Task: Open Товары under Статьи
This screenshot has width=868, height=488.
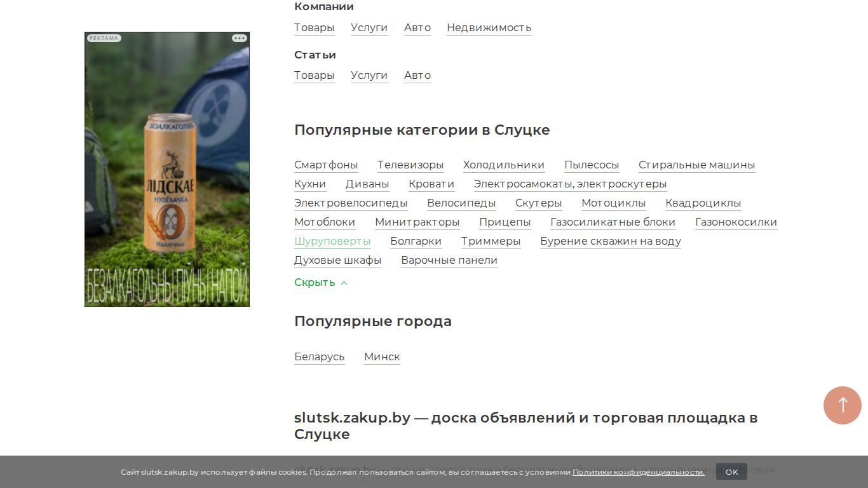Action: click(314, 75)
